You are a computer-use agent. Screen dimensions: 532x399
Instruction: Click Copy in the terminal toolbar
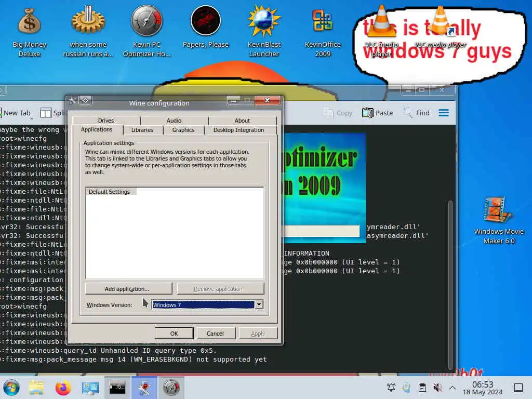click(x=338, y=113)
